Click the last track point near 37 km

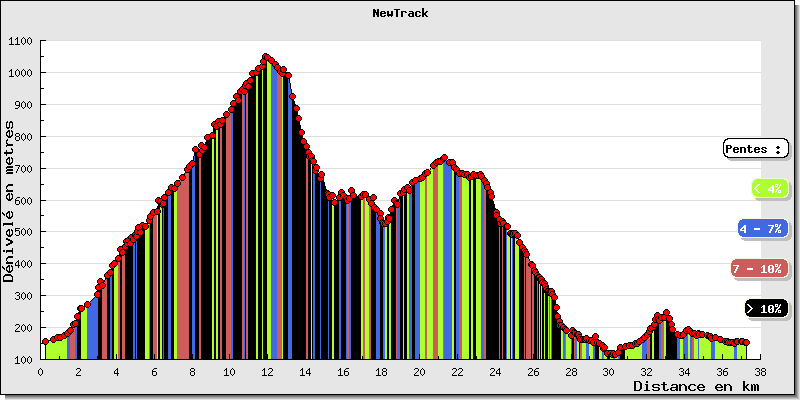(746, 342)
